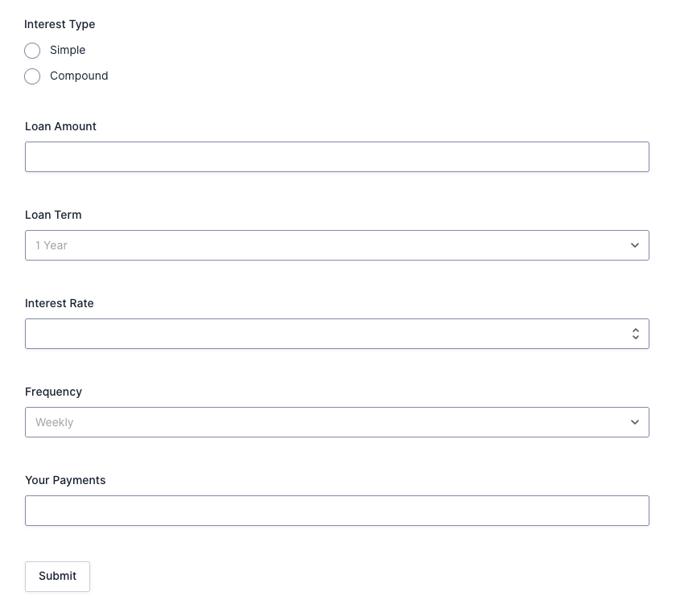Select the Compound interest radio button
676x616 pixels.
pyautogui.click(x=32, y=76)
